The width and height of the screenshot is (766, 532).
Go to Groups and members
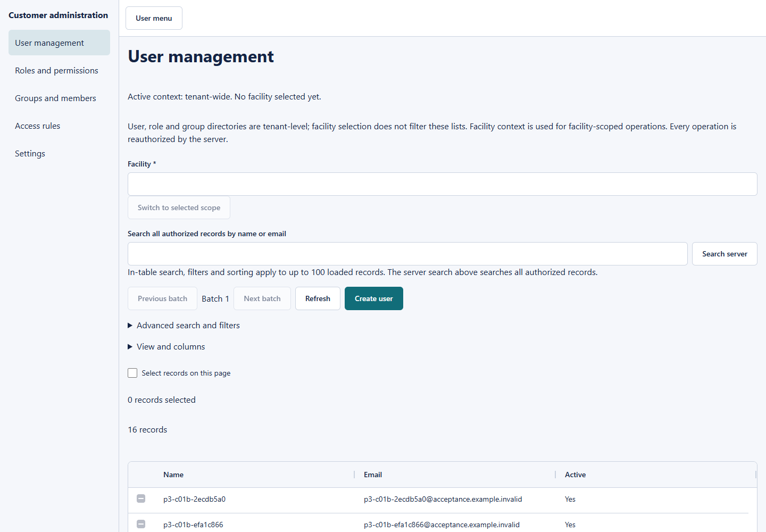click(59, 98)
